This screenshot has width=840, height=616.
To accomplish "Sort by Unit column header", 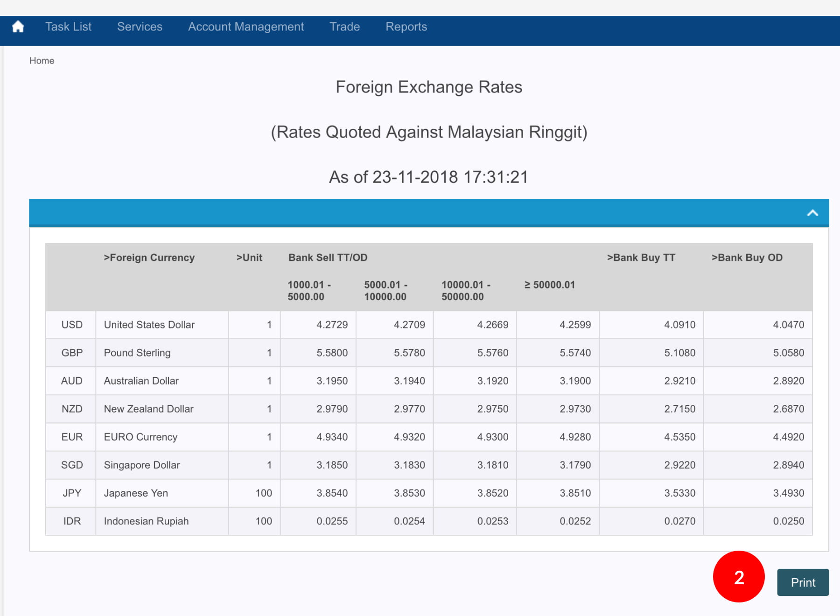I will (249, 258).
